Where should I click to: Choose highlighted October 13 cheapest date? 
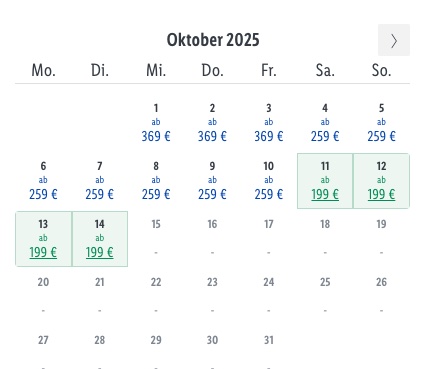43,239
